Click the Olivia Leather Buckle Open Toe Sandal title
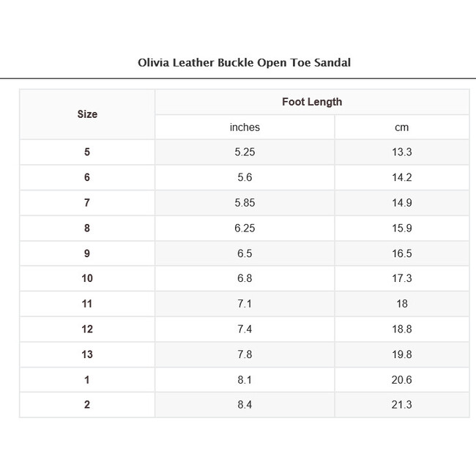This screenshot has width=476, height=476. coord(244,62)
